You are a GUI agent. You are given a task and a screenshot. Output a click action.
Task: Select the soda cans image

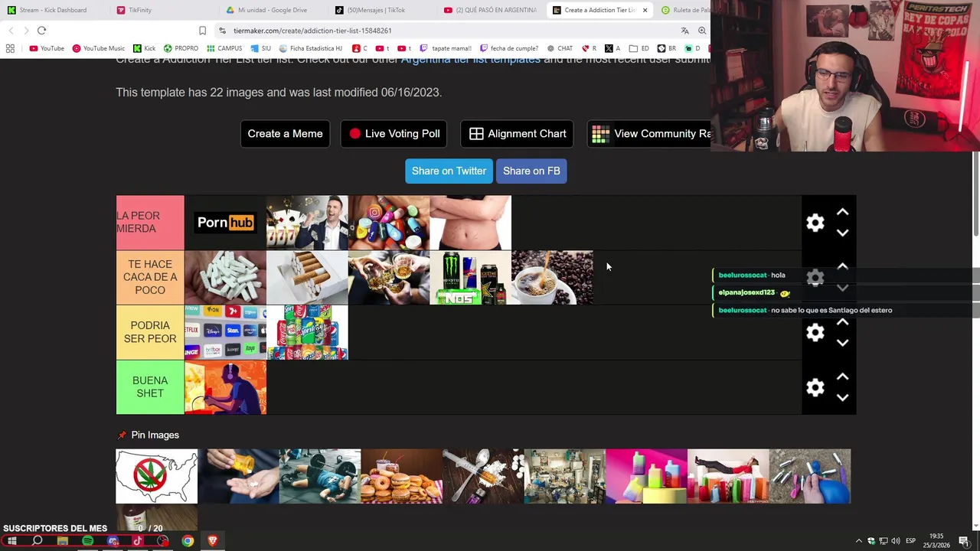pos(307,332)
